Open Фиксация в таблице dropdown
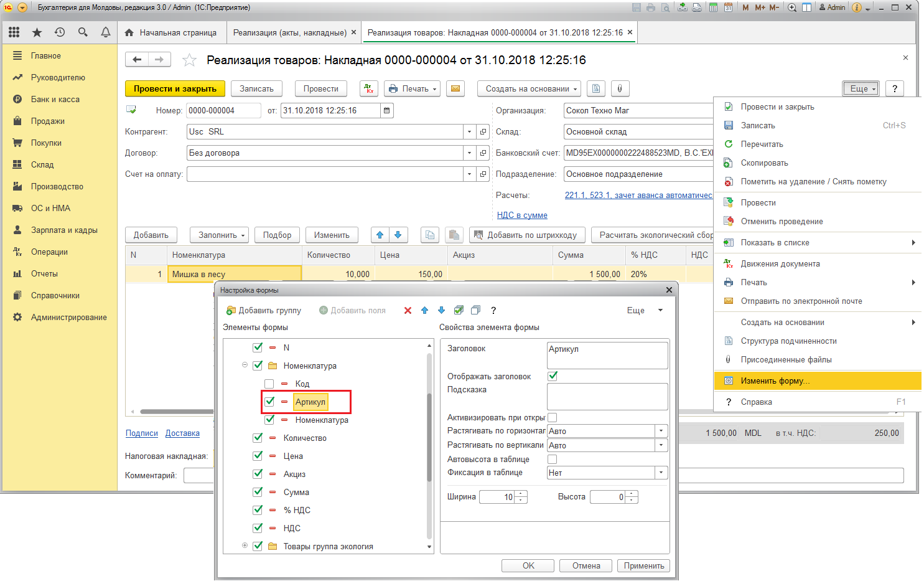924x581 pixels. (x=661, y=473)
